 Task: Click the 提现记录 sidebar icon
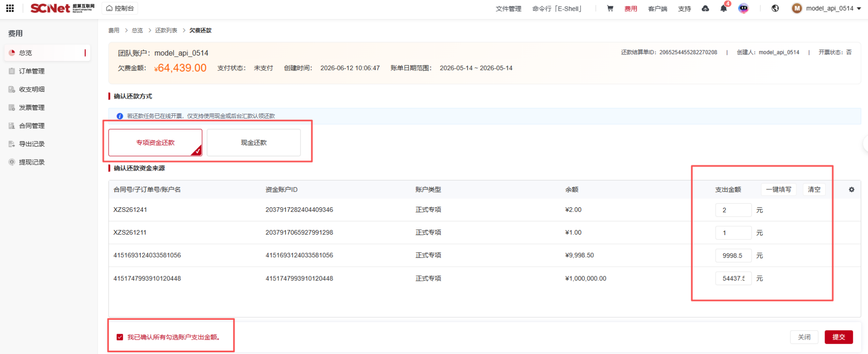click(x=12, y=162)
